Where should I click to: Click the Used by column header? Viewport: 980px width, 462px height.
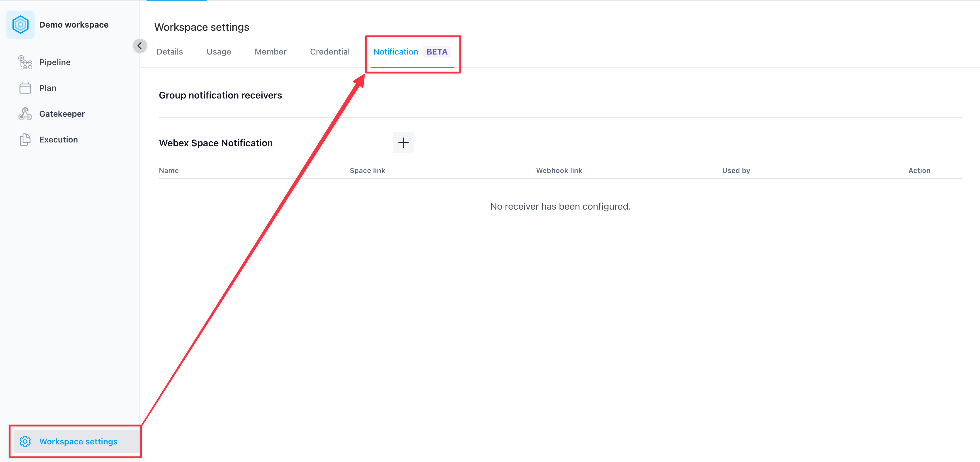tap(736, 171)
